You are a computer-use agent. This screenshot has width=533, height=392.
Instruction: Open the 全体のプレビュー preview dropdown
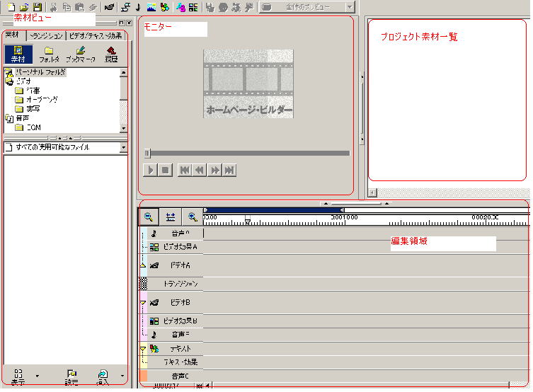coord(350,7)
